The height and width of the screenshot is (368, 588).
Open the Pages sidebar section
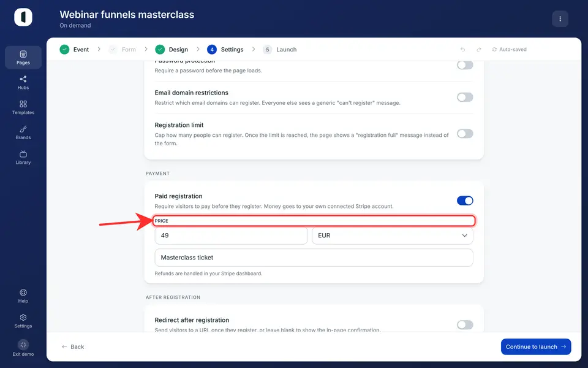[23, 58]
